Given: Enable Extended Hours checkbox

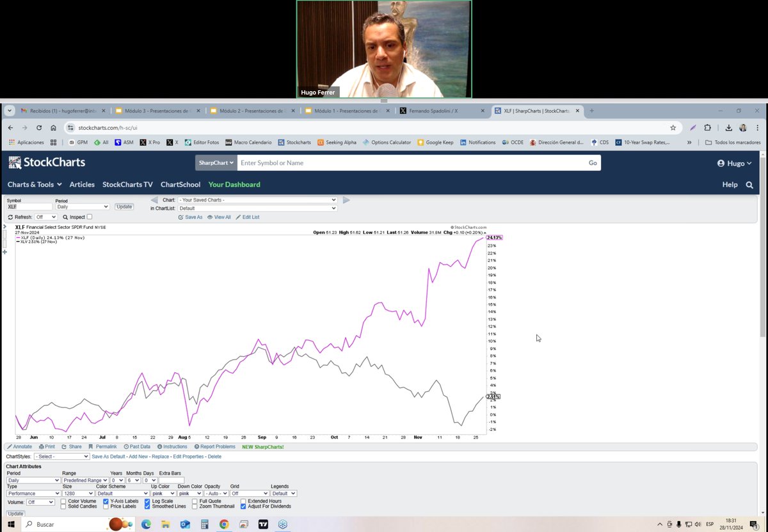Looking at the screenshot, I should tap(243, 501).
